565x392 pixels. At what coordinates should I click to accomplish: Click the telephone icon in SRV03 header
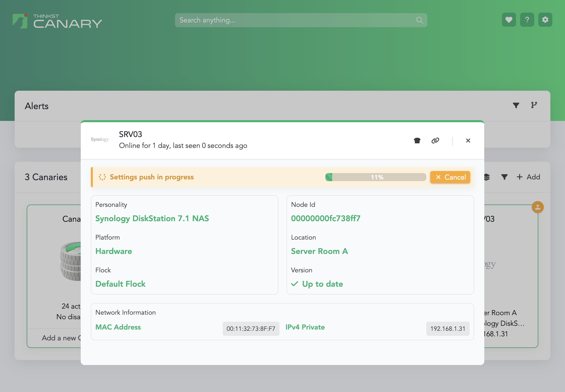tap(417, 141)
